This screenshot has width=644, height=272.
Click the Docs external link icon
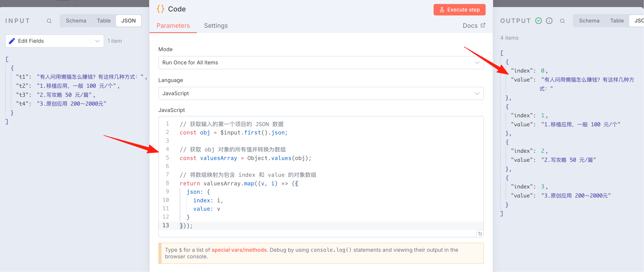[x=483, y=25]
